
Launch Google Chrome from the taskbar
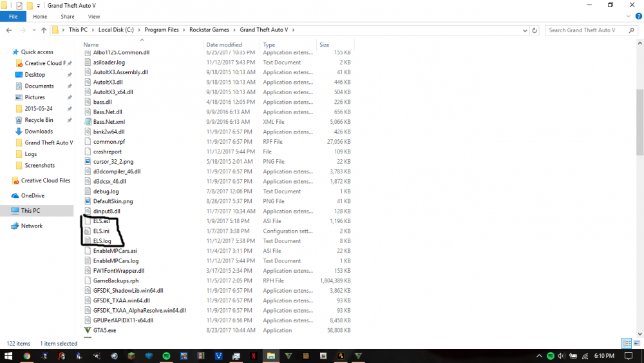click(x=26, y=356)
